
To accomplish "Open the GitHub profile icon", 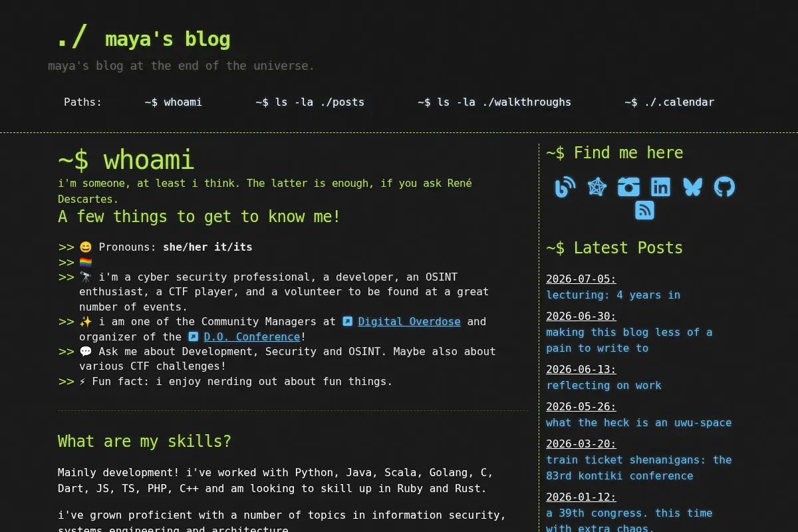I will (x=724, y=187).
